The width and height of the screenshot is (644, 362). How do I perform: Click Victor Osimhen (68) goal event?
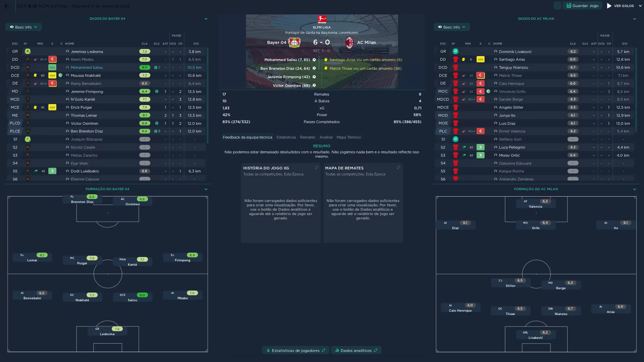pos(291,86)
